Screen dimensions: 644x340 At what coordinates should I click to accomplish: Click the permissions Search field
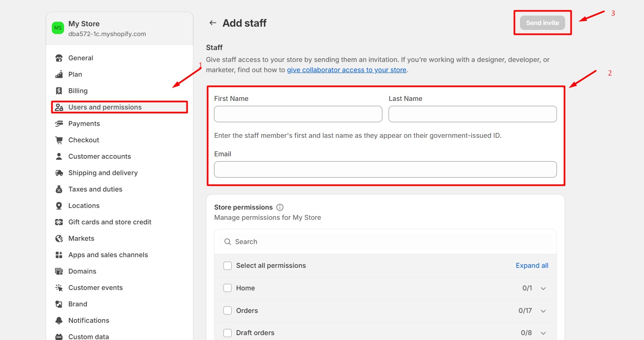click(x=385, y=242)
